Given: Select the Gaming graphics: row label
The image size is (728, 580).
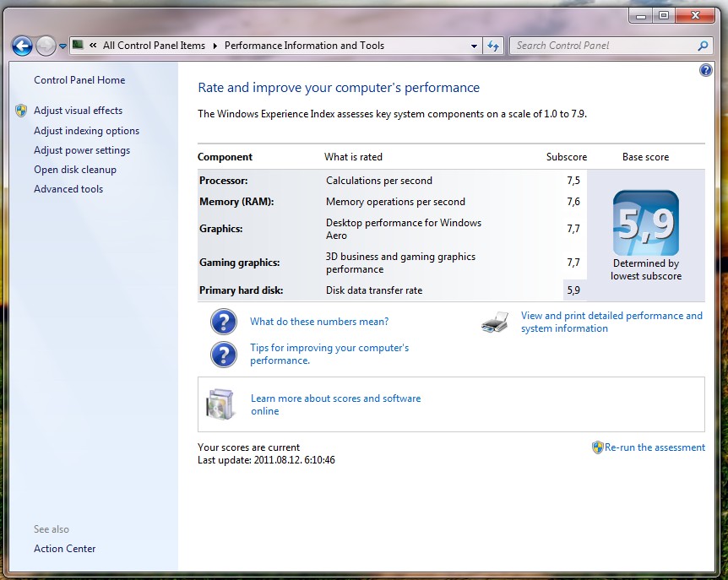Looking at the screenshot, I should pyautogui.click(x=240, y=263).
